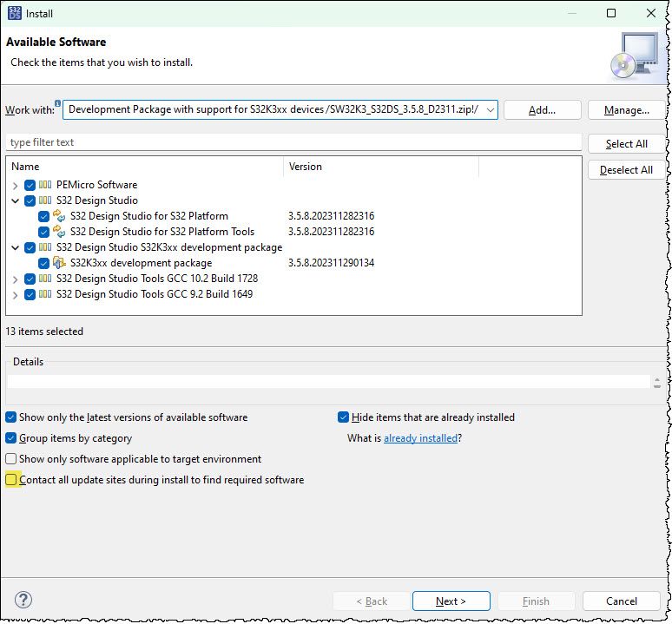The height and width of the screenshot is (624, 672).
Task: Click the type filter text field
Action: pyautogui.click(x=293, y=142)
